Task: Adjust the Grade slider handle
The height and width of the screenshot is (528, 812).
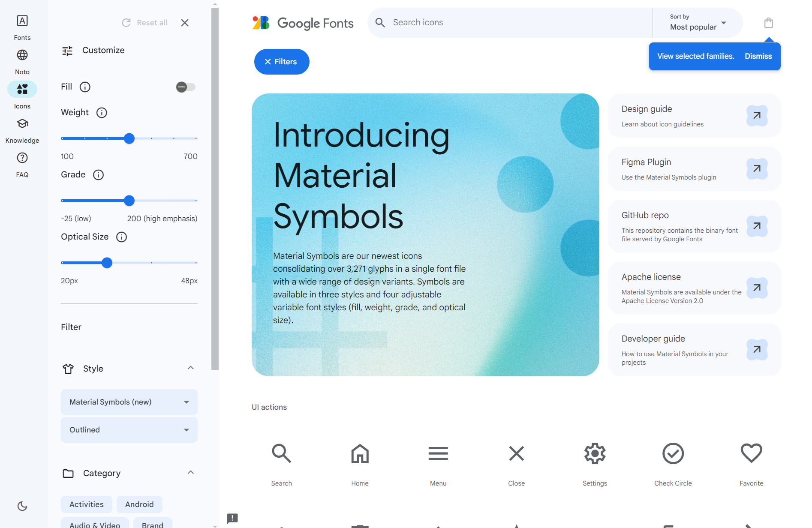Action: coord(129,201)
